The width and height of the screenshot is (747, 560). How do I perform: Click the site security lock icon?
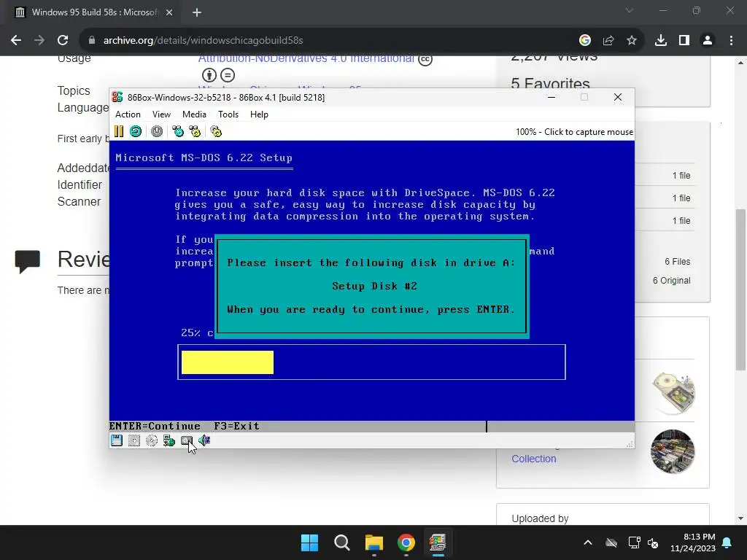pos(92,41)
